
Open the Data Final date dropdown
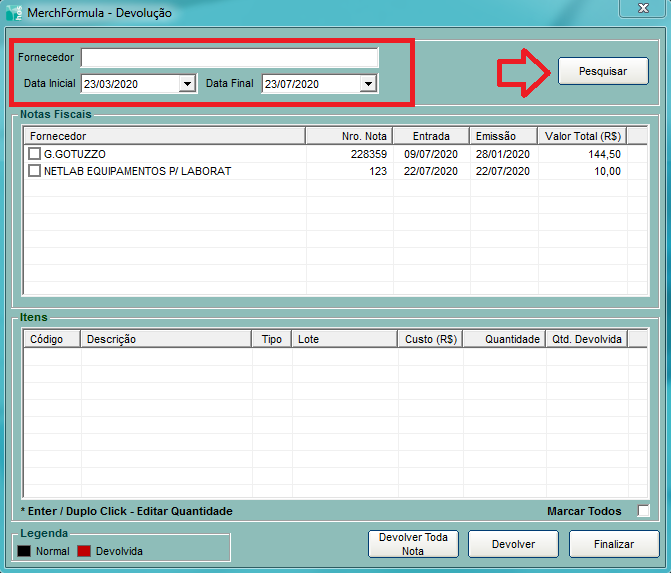(369, 84)
